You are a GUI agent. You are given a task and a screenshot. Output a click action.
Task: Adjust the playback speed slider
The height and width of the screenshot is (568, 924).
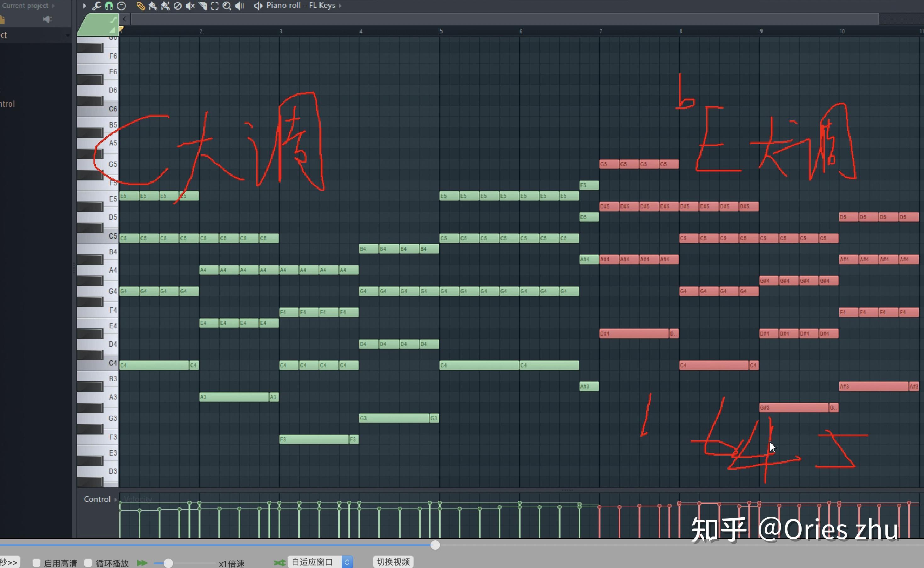(168, 563)
